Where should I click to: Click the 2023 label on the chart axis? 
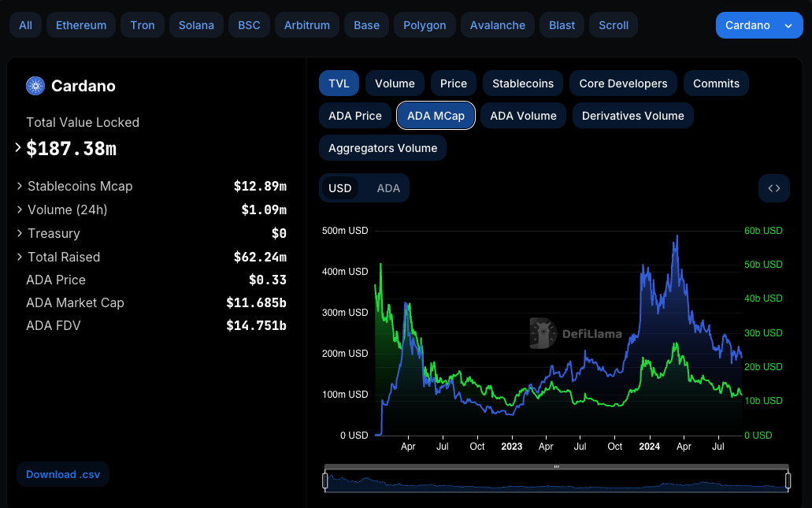click(512, 447)
